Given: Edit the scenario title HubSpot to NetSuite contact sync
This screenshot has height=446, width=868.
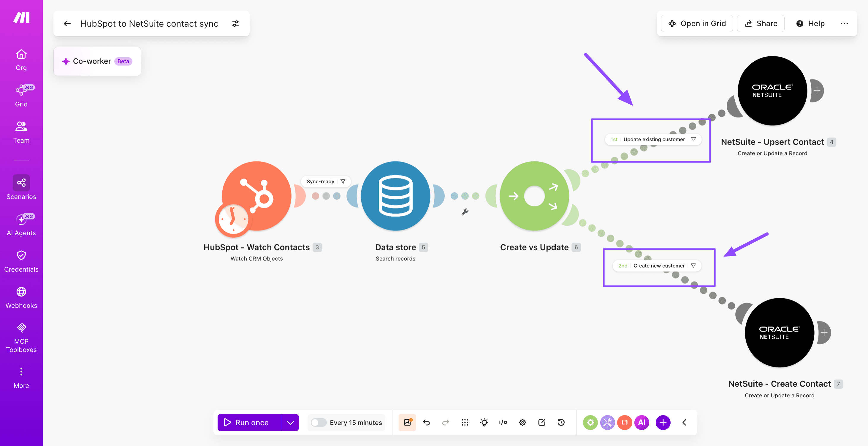Looking at the screenshot, I should pos(149,23).
